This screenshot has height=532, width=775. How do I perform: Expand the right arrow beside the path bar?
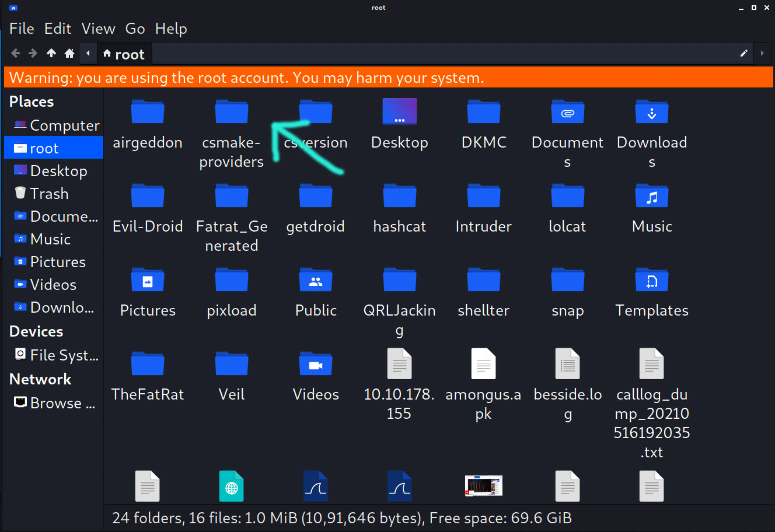(x=763, y=53)
